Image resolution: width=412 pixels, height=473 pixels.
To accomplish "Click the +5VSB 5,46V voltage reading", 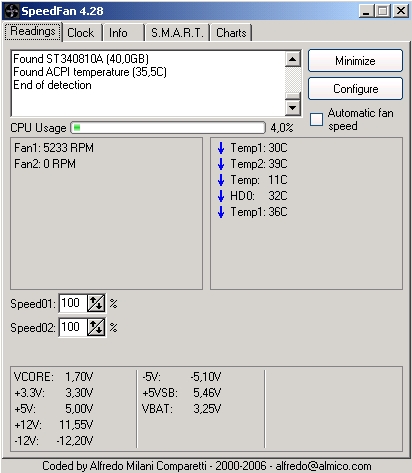I will point(182,393).
